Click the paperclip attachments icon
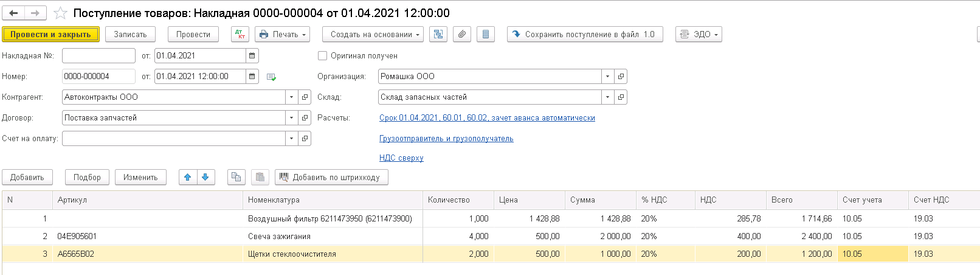Screen dimensions: 980x275 coord(462,35)
